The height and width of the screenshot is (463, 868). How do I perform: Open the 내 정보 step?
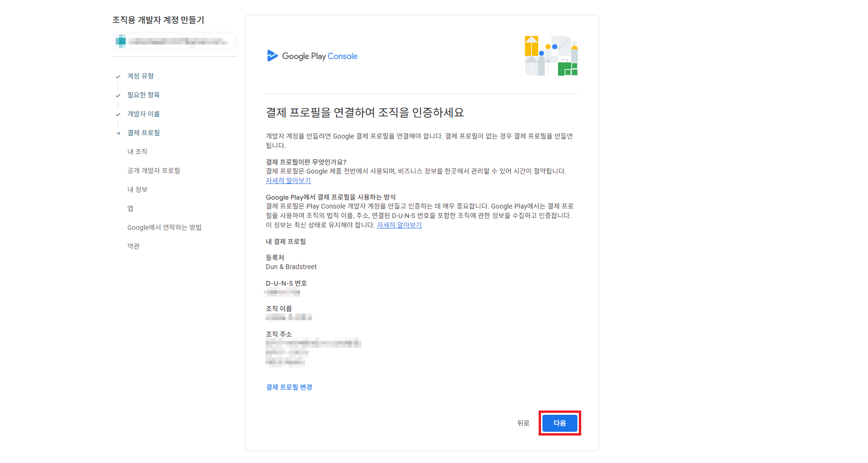138,190
